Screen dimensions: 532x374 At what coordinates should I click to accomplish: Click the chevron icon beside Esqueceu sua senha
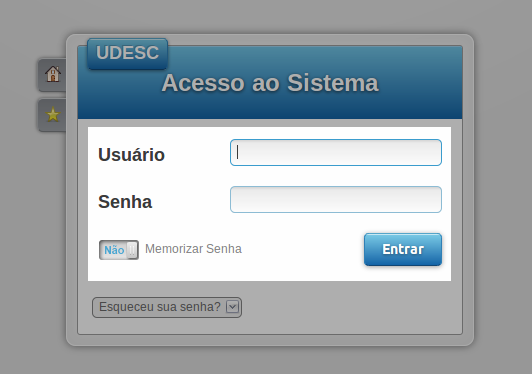click(x=233, y=307)
